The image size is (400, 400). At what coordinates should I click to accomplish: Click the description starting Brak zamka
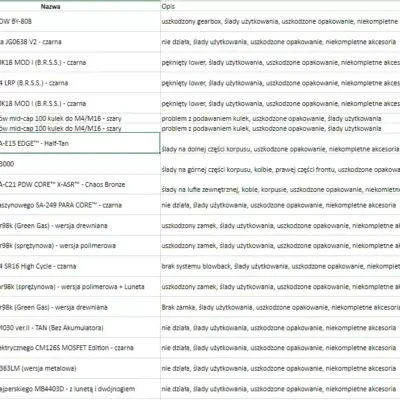point(280,307)
